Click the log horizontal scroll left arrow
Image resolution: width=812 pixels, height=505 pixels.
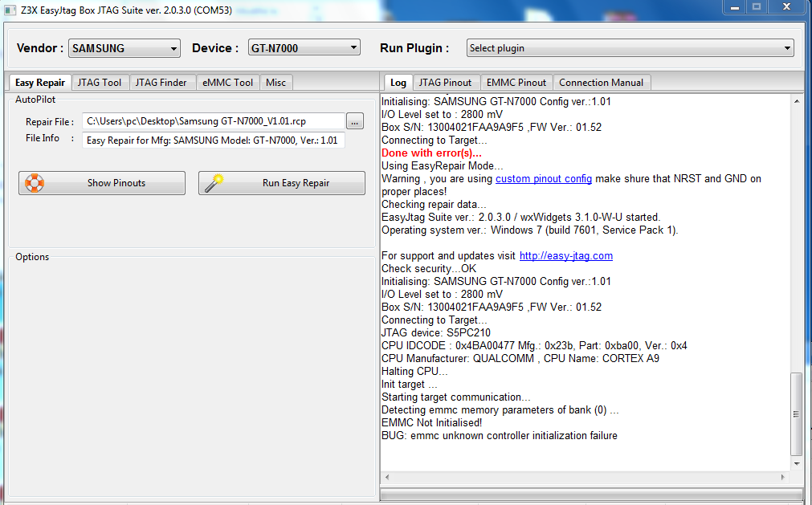pyautogui.click(x=387, y=477)
